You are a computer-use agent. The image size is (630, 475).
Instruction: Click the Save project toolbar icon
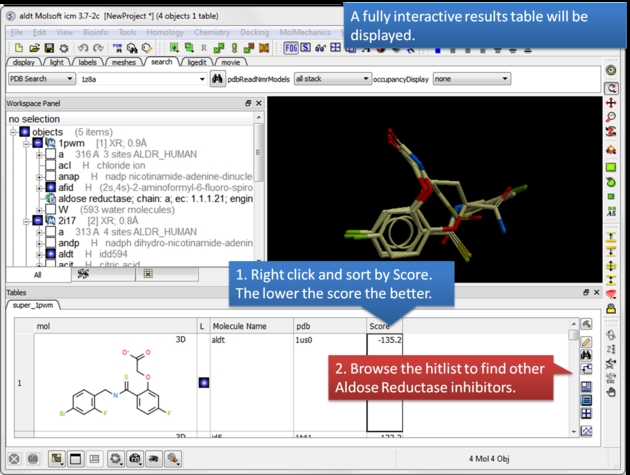(x=49, y=47)
